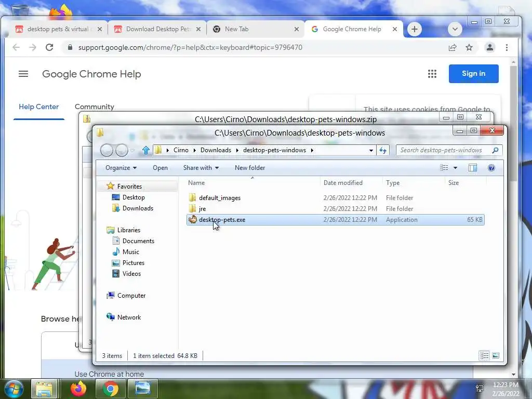The height and width of the screenshot is (399, 532).
Task: Open Chrome tab search dropdown
Action: click(x=455, y=29)
